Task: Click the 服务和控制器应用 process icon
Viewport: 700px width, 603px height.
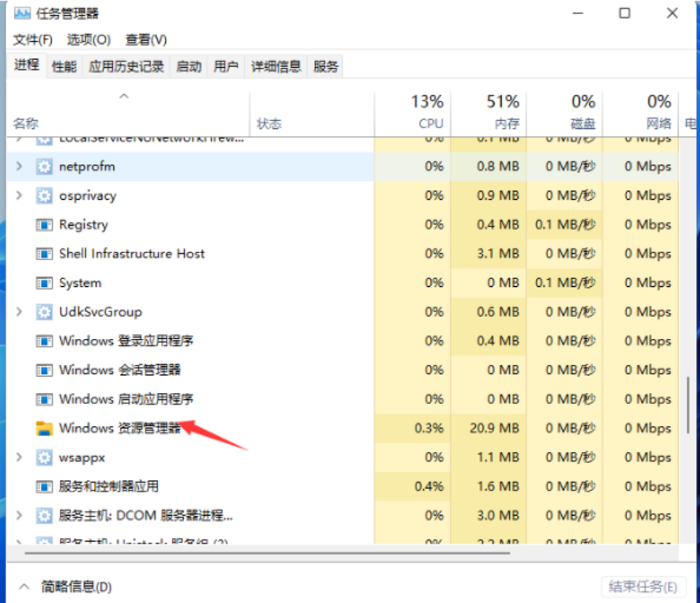Action: 44,487
